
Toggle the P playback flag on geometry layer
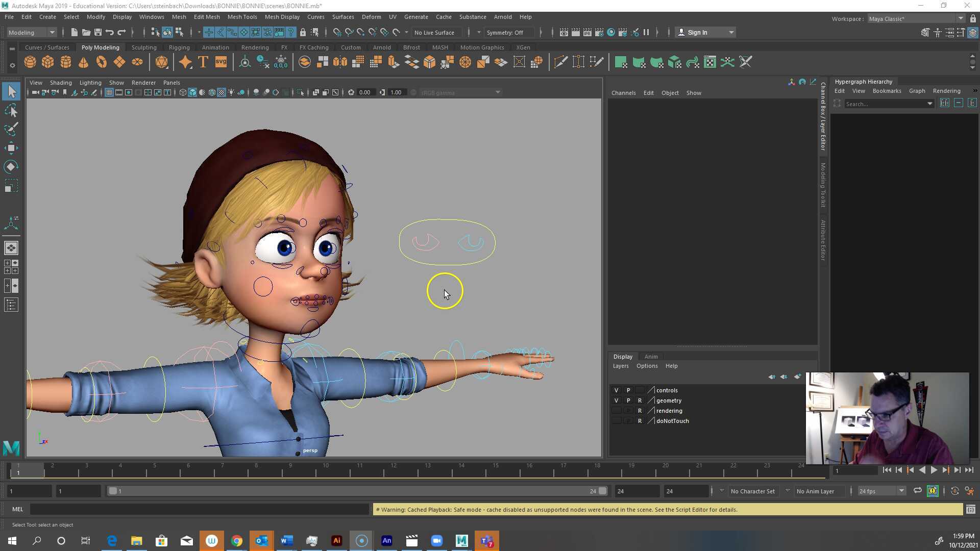point(628,400)
